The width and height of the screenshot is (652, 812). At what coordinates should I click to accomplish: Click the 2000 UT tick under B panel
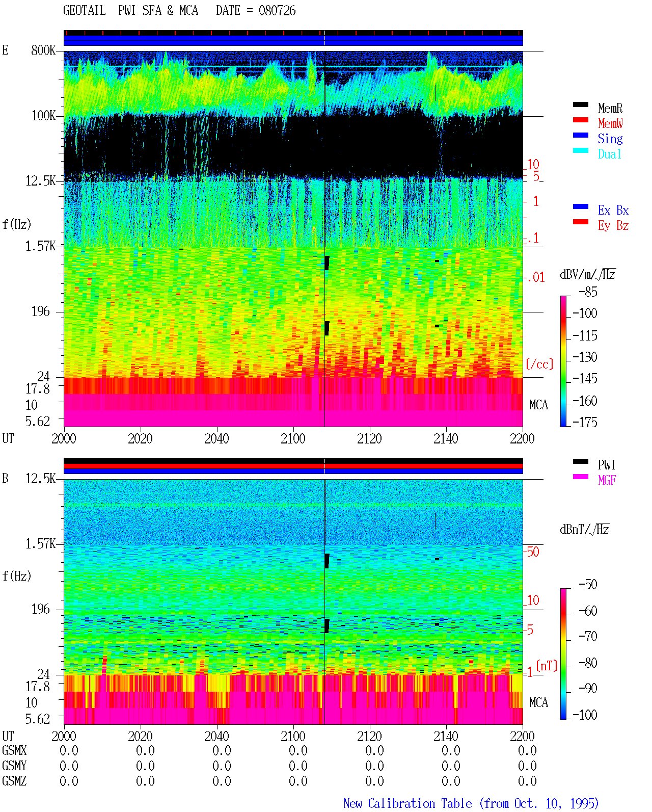coord(64,736)
